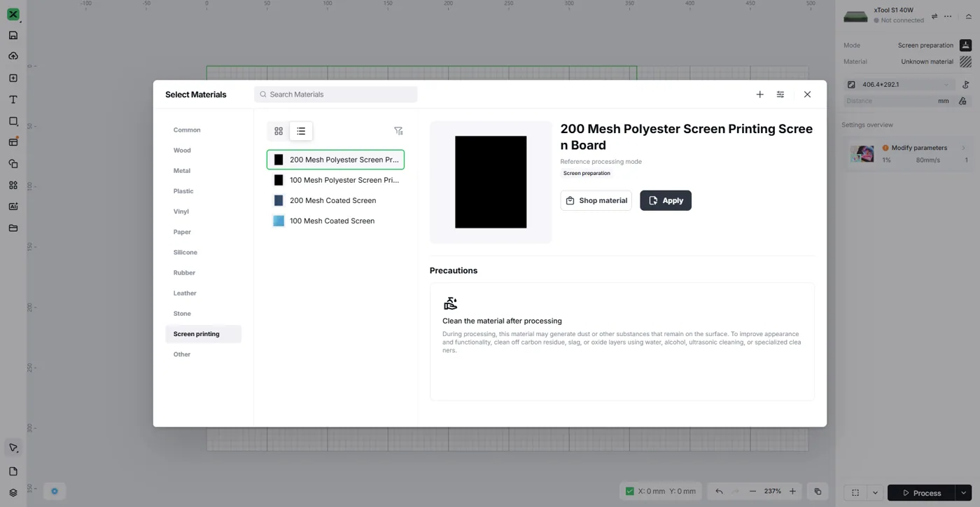This screenshot has width=980, height=507.
Task: Zoom in with the plus icon
Action: pyautogui.click(x=792, y=492)
